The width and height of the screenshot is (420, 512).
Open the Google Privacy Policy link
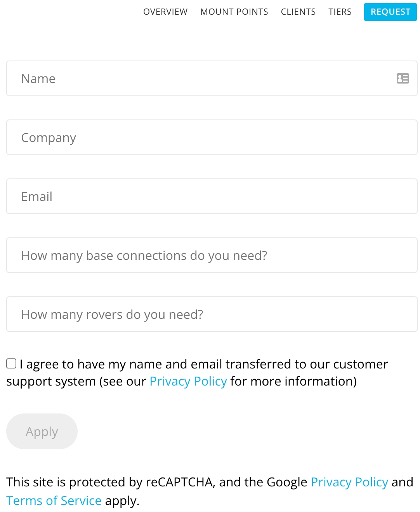[349, 482]
